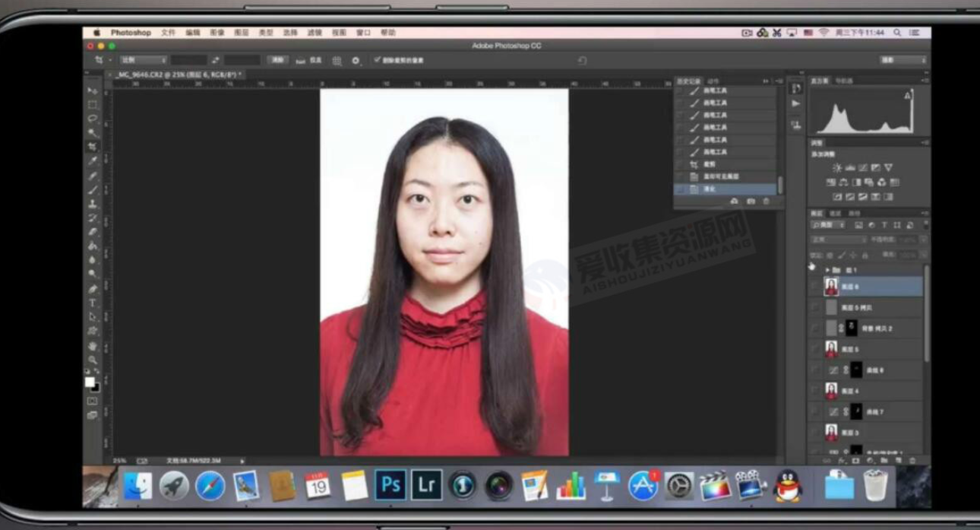Click the 清除 button in options bar
The image size is (980, 530).
[277, 60]
